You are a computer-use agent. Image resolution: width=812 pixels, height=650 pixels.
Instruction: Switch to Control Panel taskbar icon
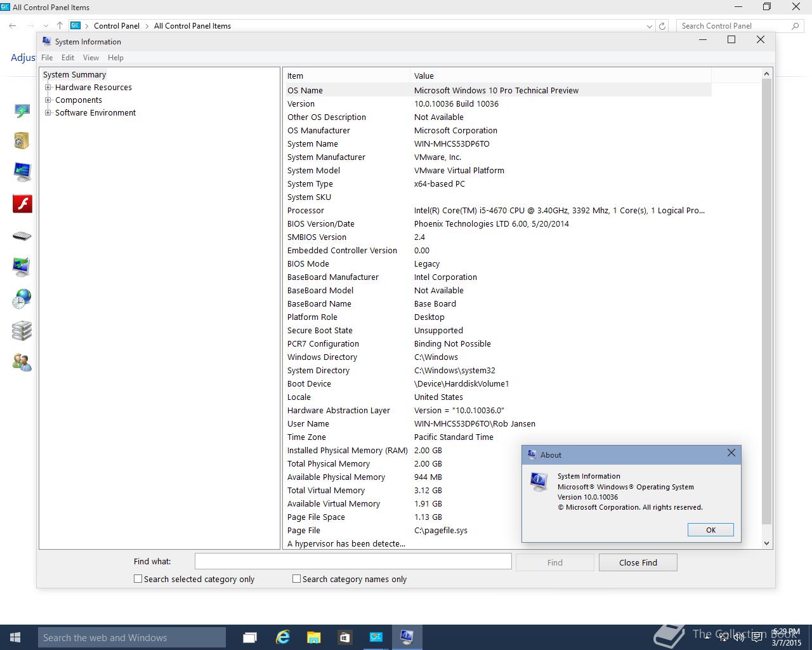376,637
